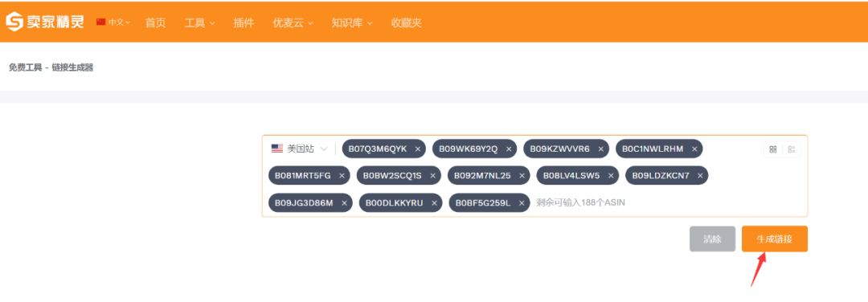Remove ASIN tag B09KZWVVR6
This screenshot has height=302, width=868.
(x=600, y=149)
